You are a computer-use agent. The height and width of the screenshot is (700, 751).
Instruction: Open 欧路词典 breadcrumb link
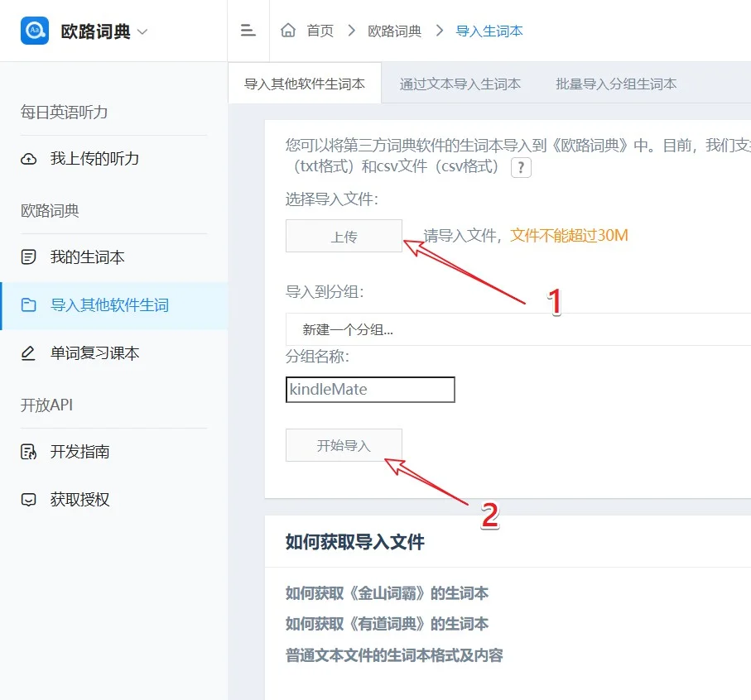(x=394, y=31)
